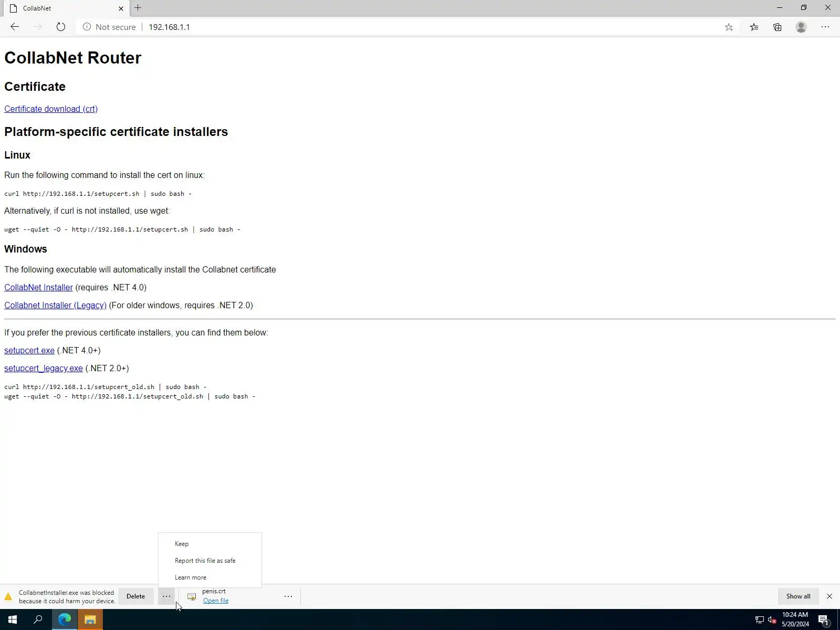Close the downloads bar
This screenshot has height=630, width=840.
829,596
